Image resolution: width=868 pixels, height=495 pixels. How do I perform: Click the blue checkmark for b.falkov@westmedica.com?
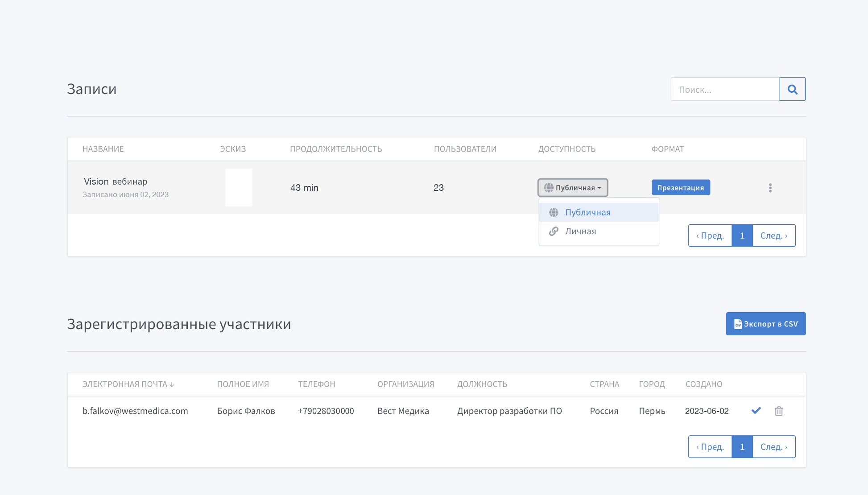(756, 411)
